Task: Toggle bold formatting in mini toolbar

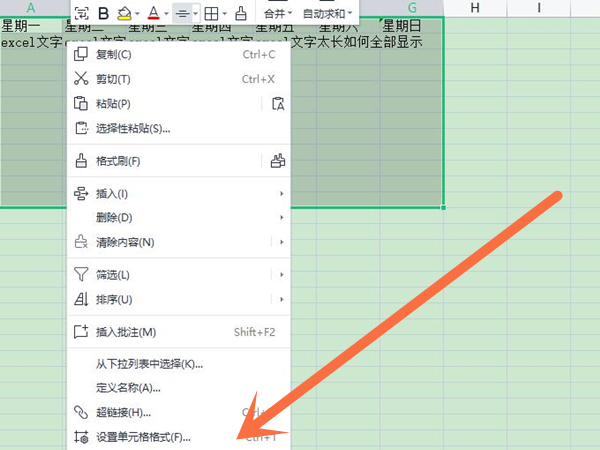Action: tap(102, 13)
